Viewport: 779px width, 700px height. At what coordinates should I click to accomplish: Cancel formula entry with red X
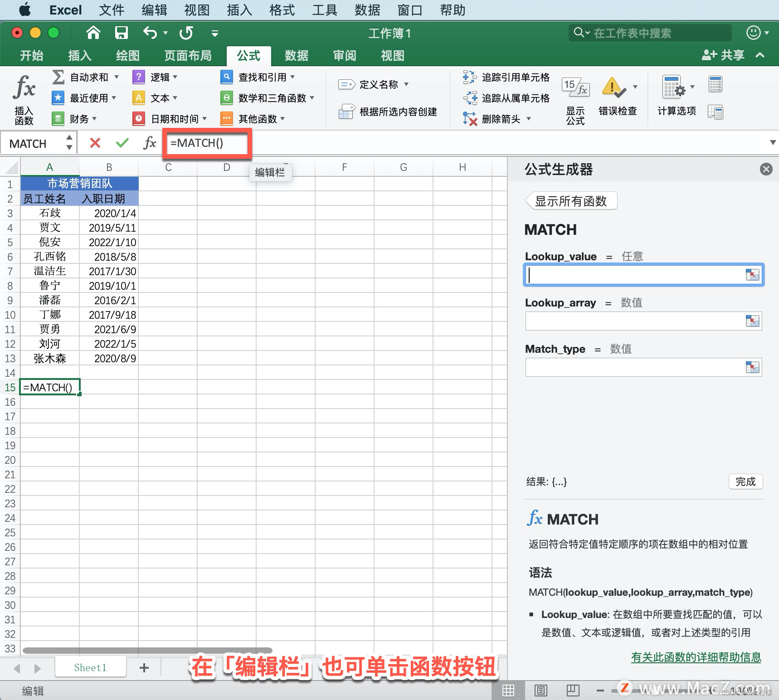[95, 143]
